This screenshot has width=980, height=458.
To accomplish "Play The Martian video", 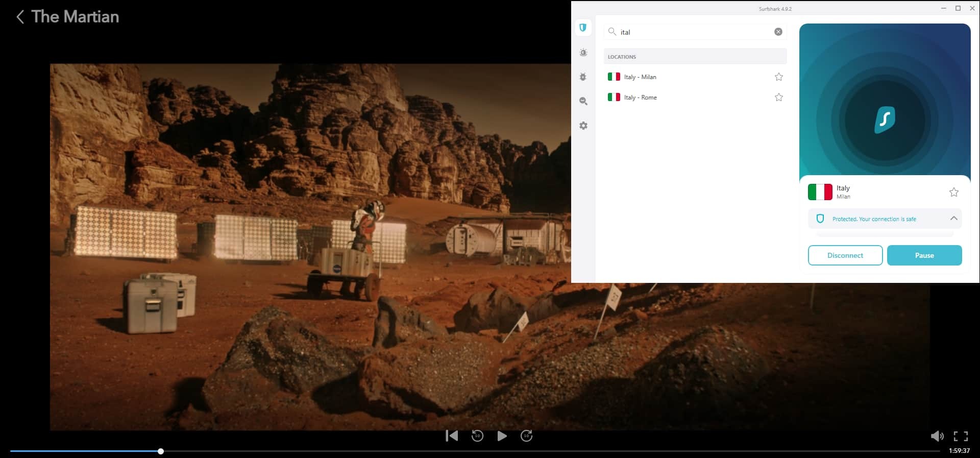I will 502,436.
